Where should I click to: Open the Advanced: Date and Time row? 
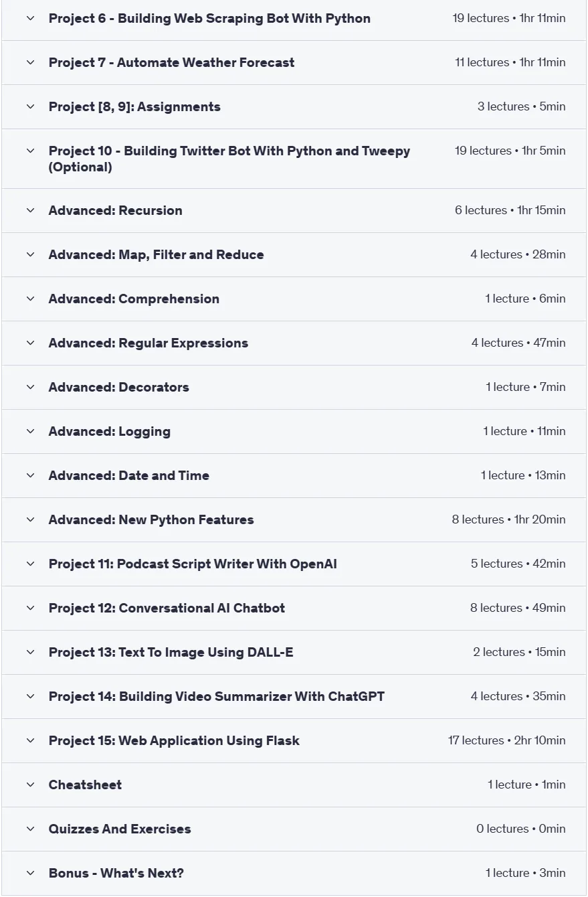point(294,476)
